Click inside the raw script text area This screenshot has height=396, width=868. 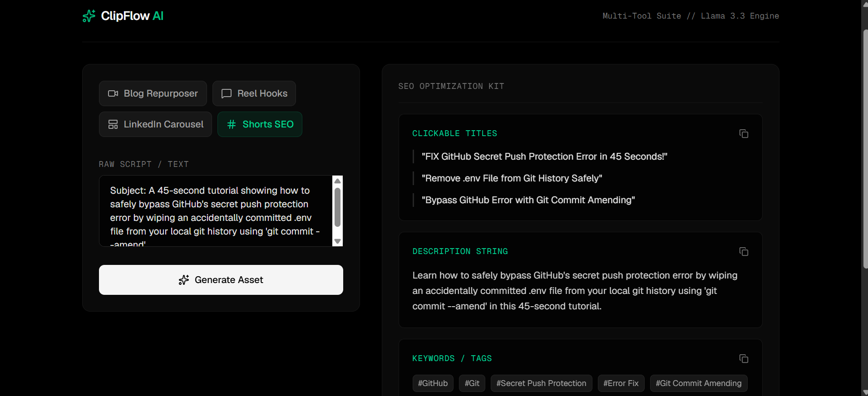coord(216,211)
